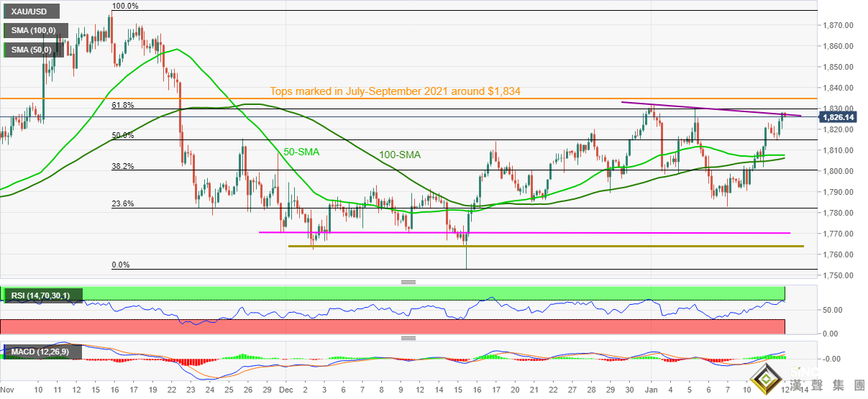Click the 100.0% Fibonacci level label
Image resolution: width=868 pixels, height=399 pixels.
tap(125, 6)
